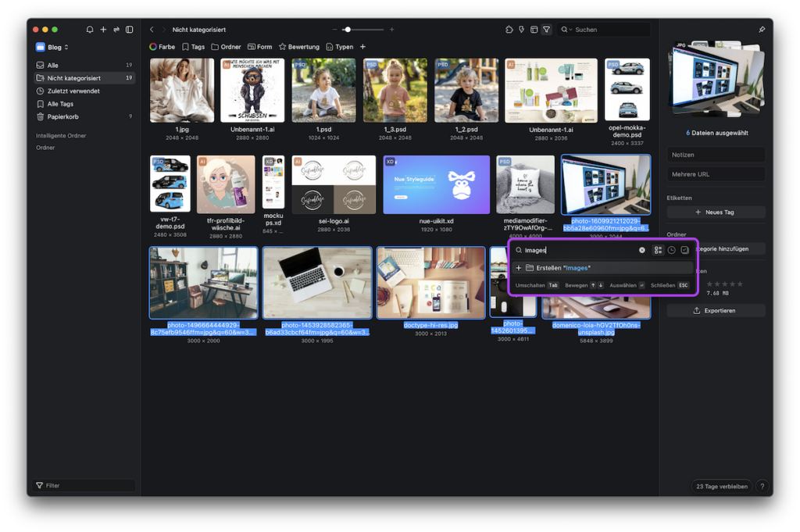Clear the Images folder search text
Image resolution: width=800 pixels, height=532 pixels.
coord(642,251)
